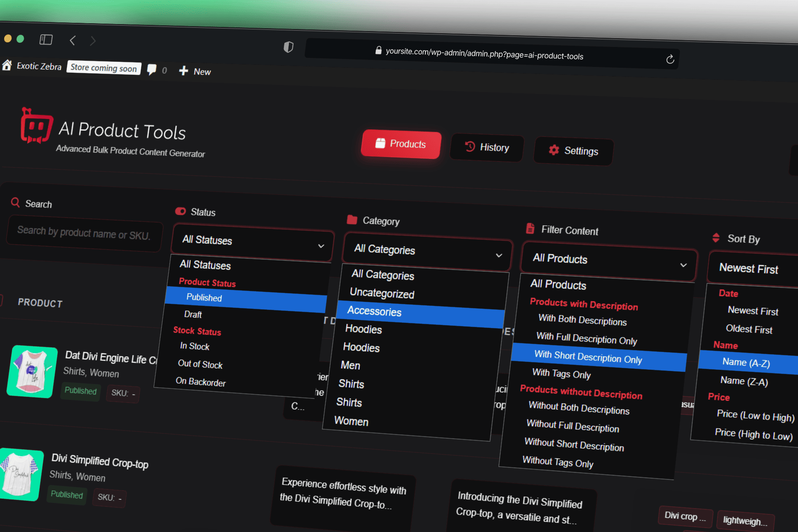Choose Uncategorized in category list
798x532 pixels.
382,293
